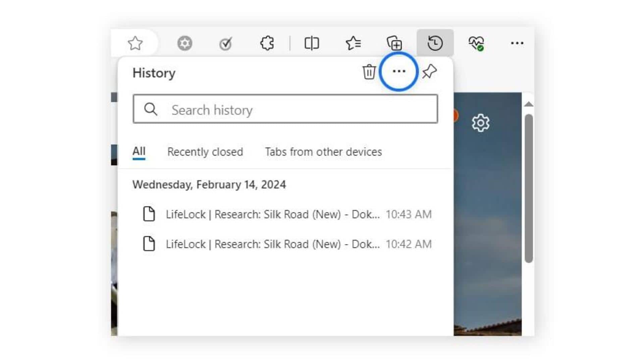Switch to Tabs from other devices
Viewport: 644px width, 362px height.
pos(323,152)
